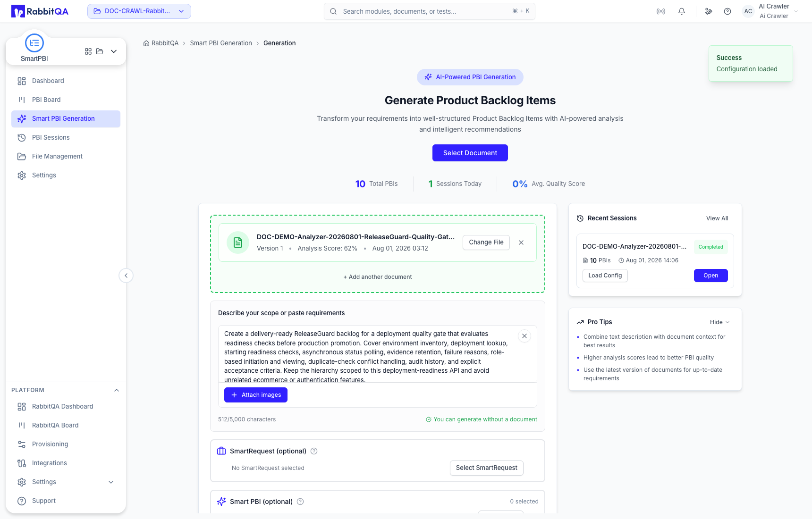Open the AI Crawler user account menu
Screen dimensions: 812x519
pyautogui.click(x=770, y=11)
